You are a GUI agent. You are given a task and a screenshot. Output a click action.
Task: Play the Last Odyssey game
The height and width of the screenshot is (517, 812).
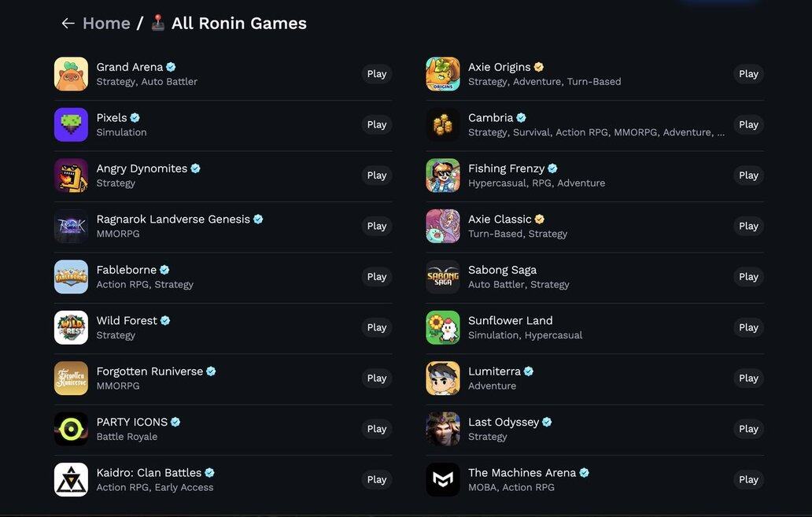click(748, 429)
